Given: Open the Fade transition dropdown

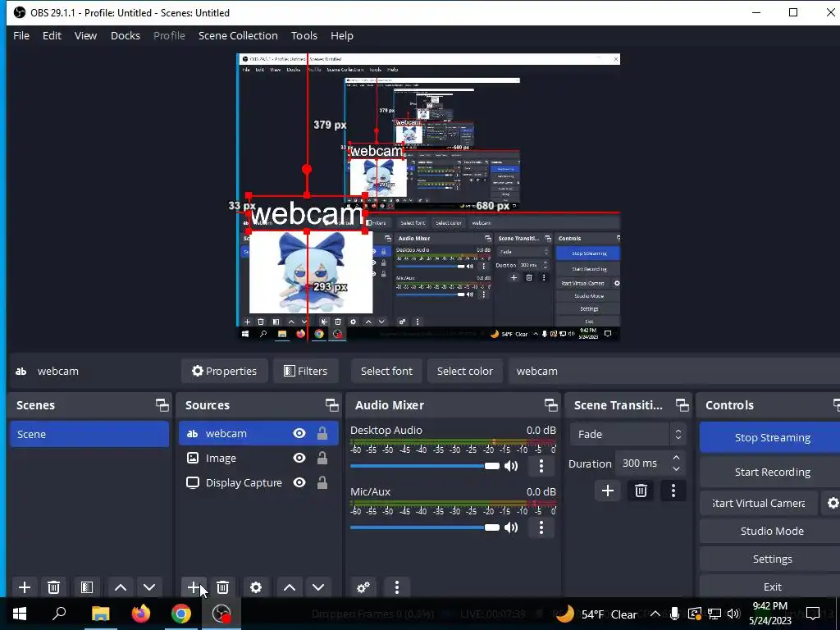Looking at the screenshot, I should coord(628,434).
